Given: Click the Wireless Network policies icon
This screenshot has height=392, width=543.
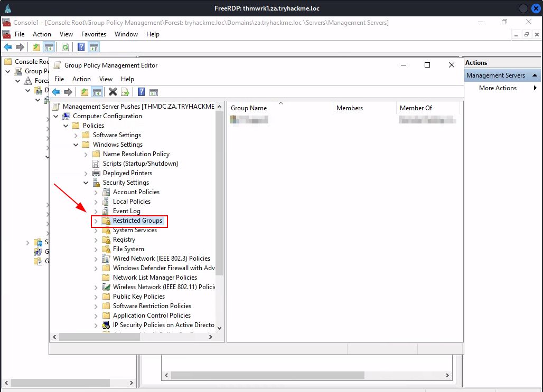Looking at the screenshot, I should click(x=106, y=287).
